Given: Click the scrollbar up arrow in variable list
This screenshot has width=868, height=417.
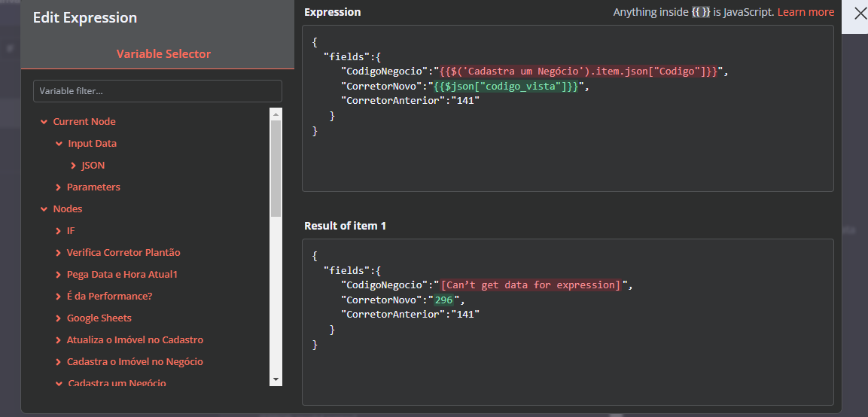Looking at the screenshot, I should coord(276,114).
